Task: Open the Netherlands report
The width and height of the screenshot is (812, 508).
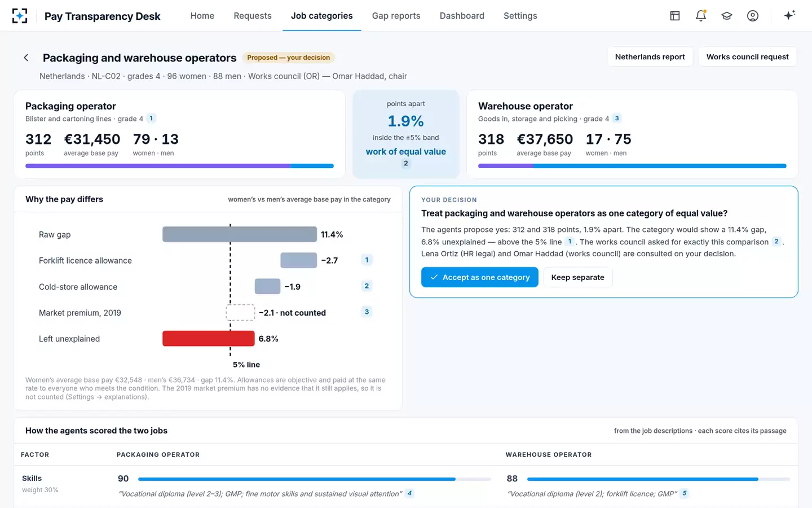Action: (x=650, y=57)
